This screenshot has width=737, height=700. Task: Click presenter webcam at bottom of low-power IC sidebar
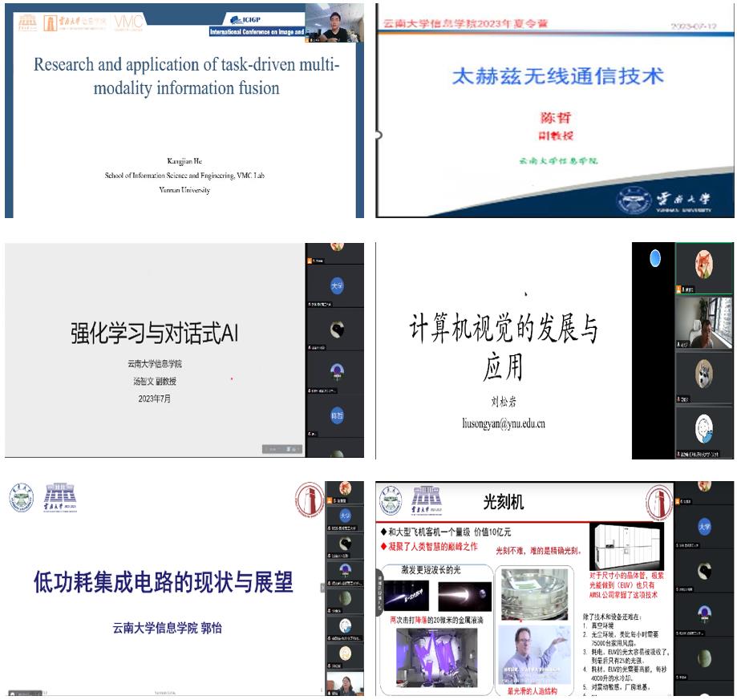(345, 684)
